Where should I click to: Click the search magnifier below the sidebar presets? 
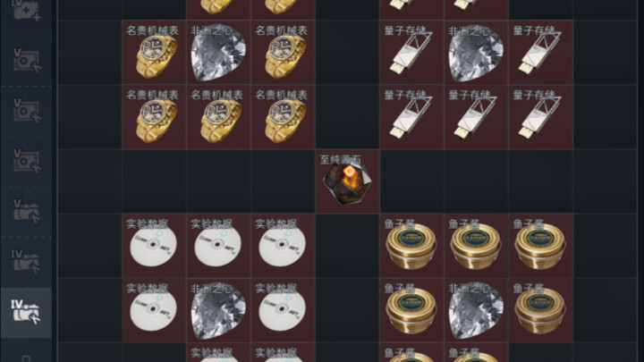point(26,358)
